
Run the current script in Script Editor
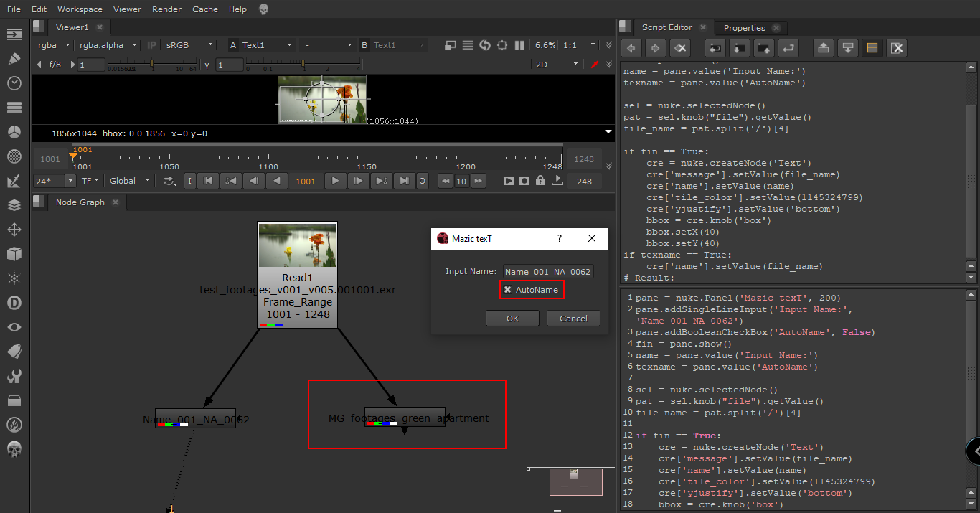coord(788,48)
